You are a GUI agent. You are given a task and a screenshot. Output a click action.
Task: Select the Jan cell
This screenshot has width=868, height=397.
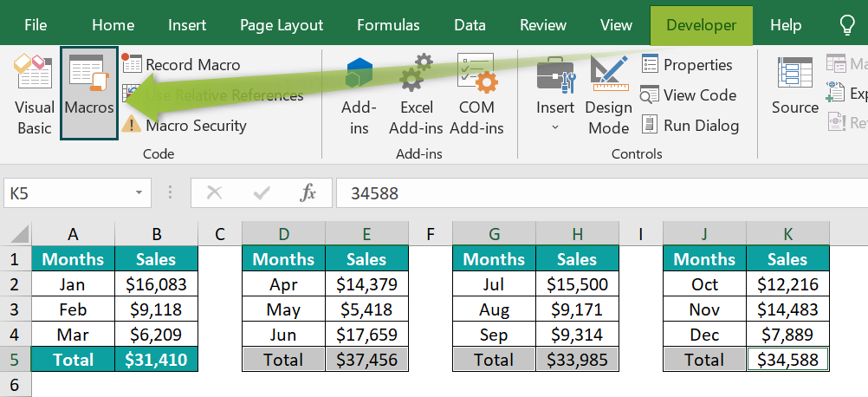(x=73, y=284)
